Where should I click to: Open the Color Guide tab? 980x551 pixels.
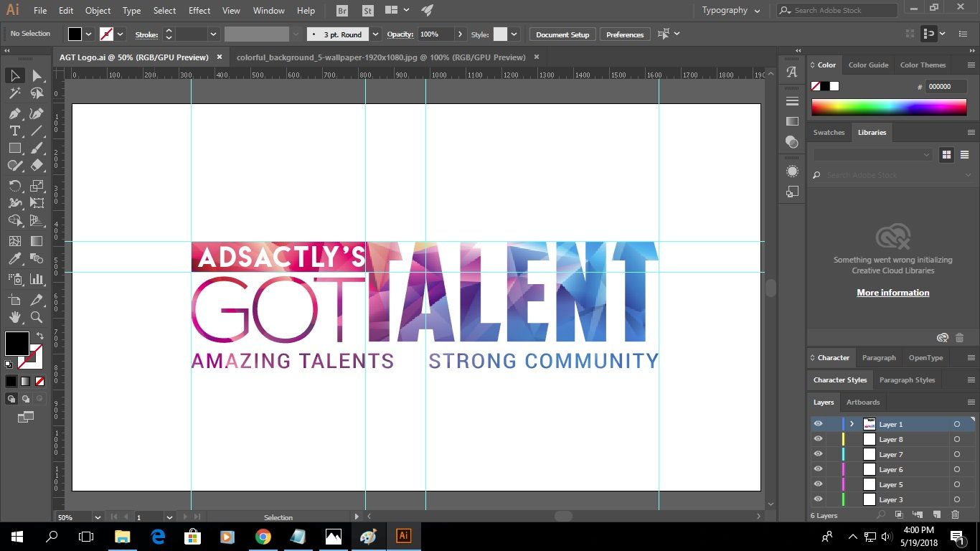click(x=868, y=65)
